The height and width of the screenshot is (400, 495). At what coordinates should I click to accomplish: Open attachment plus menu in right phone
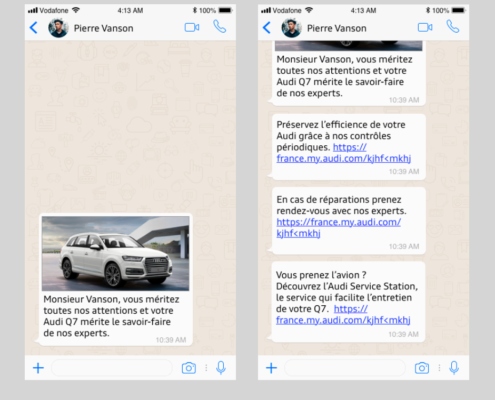coord(271,368)
